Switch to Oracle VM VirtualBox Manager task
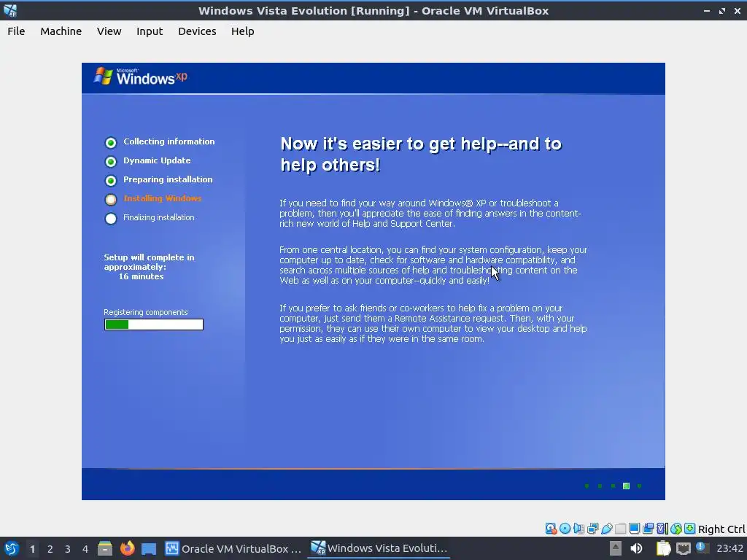Screen dimensions: 747x560 (233, 548)
